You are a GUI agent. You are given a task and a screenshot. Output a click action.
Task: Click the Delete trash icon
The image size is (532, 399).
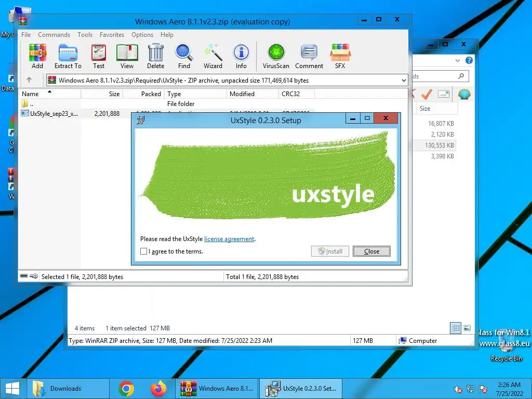[x=156, y=56]
